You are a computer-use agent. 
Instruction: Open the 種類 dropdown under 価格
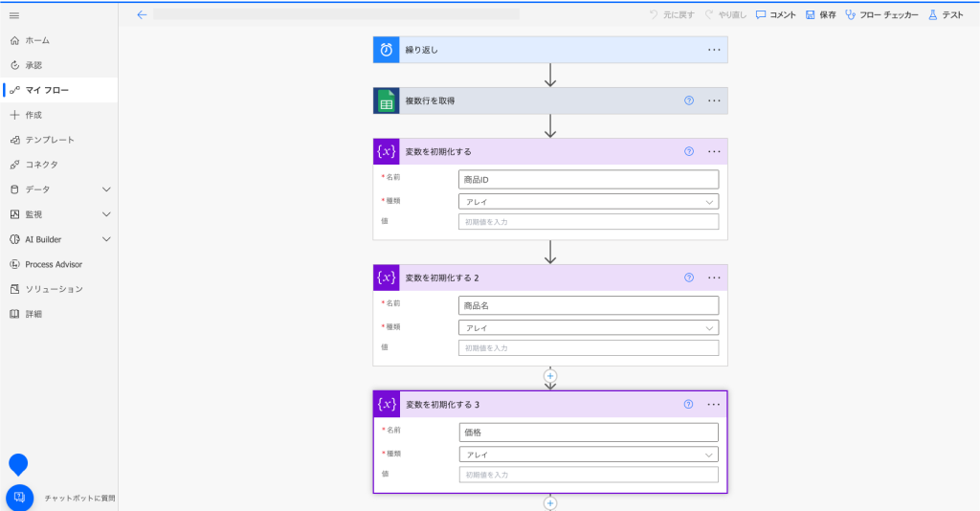tap(589, 455)
